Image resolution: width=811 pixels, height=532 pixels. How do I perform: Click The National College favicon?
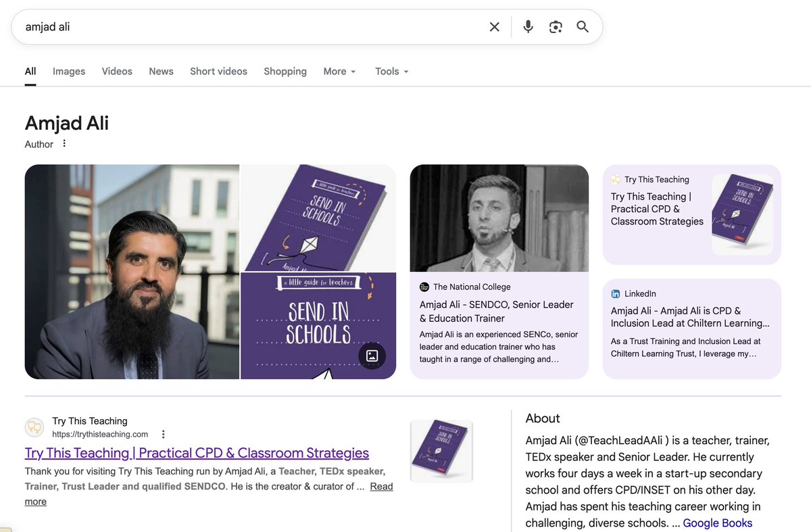(424, 287)
